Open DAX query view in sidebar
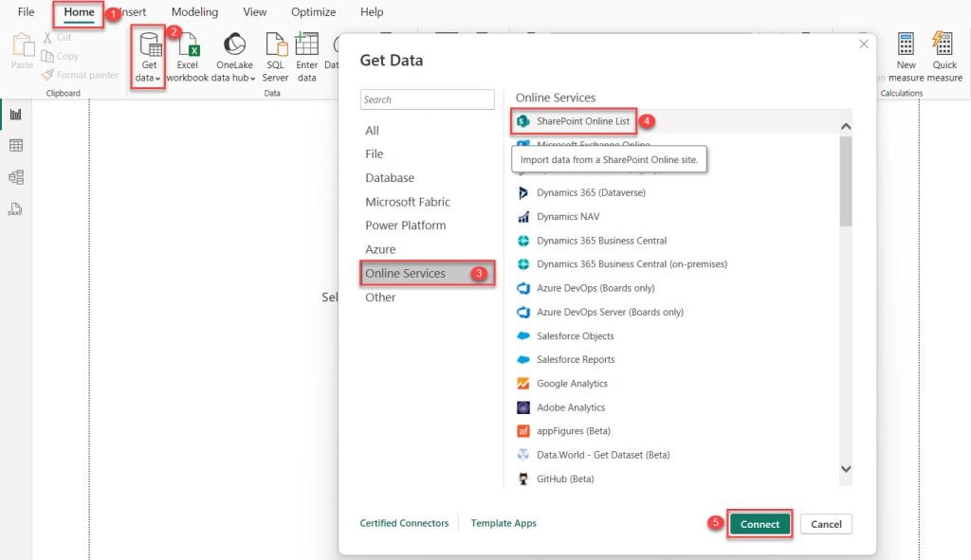Image resolution: width=971 pixels, height=560 pixels. pos(16,209)
